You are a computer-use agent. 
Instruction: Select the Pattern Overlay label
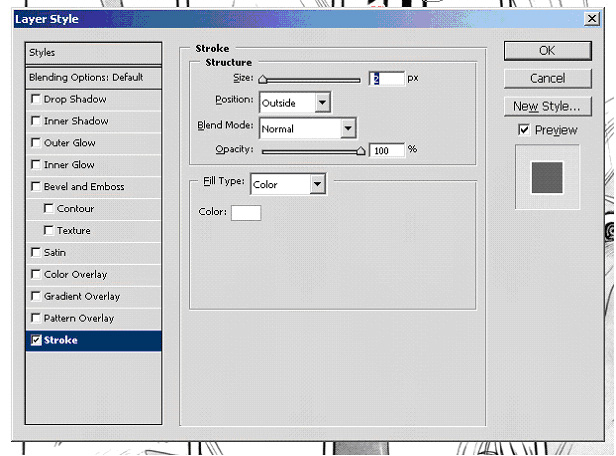point(79,318)
